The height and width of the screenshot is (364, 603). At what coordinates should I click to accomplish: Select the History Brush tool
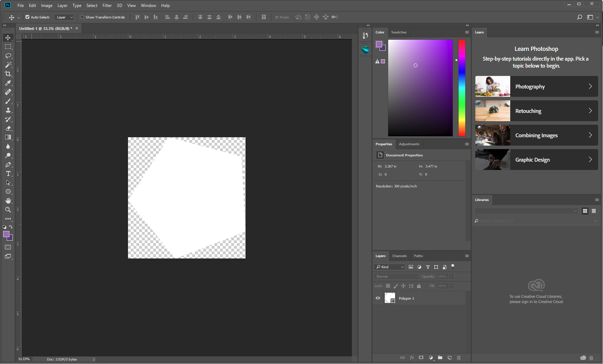point(8,119)
